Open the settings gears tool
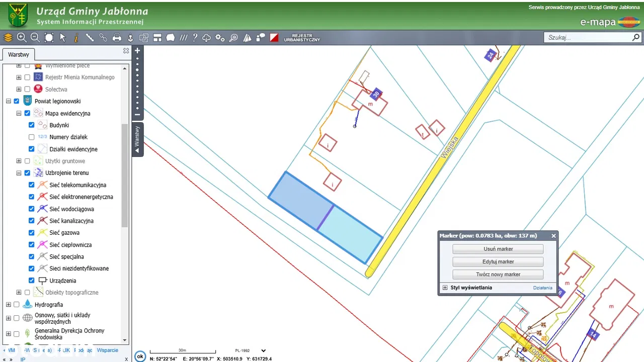 220,38
